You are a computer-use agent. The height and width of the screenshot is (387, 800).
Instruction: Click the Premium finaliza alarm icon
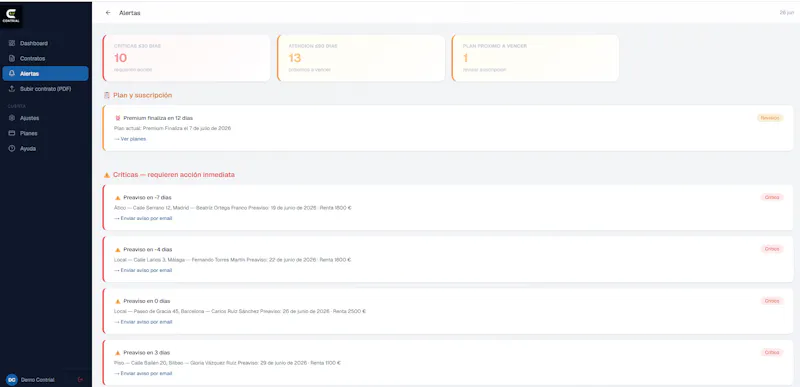117,118
